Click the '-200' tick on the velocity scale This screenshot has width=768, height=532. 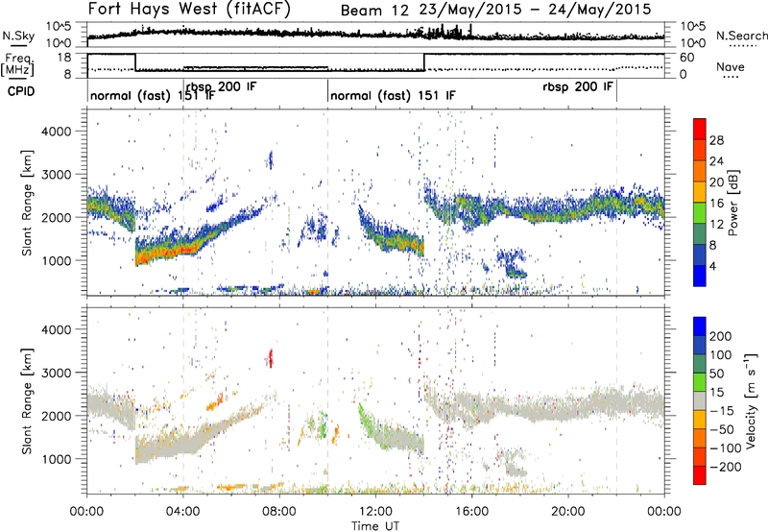(726, 467)
